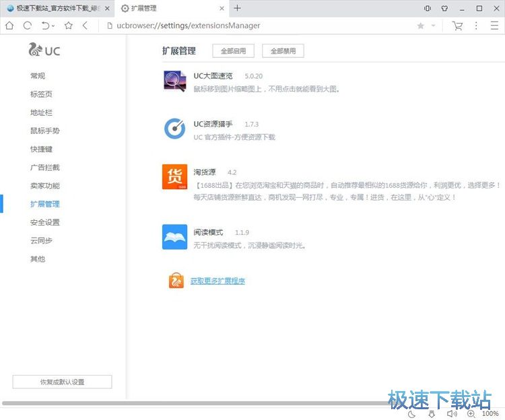Image resolution: width=505 pixels, height=420 pixels.
Task: Open 标签页 settings
Action: pos(41,94)
